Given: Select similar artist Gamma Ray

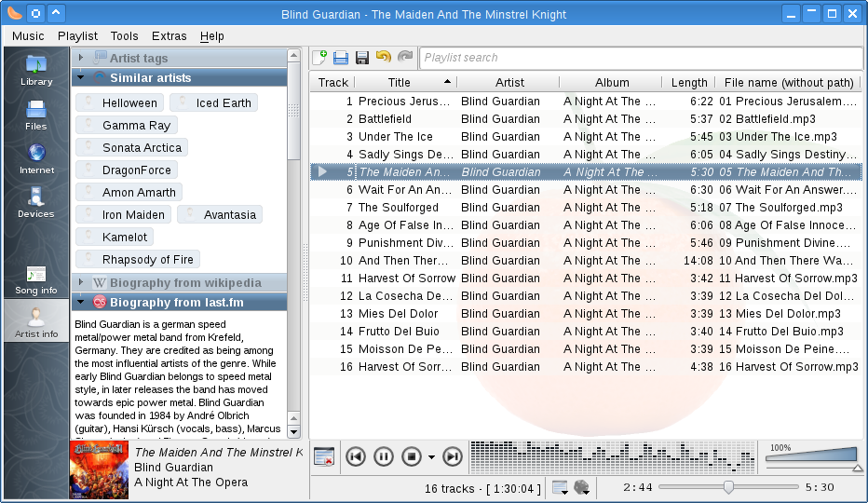Looking at the screenshot, I should coord(127,125).
